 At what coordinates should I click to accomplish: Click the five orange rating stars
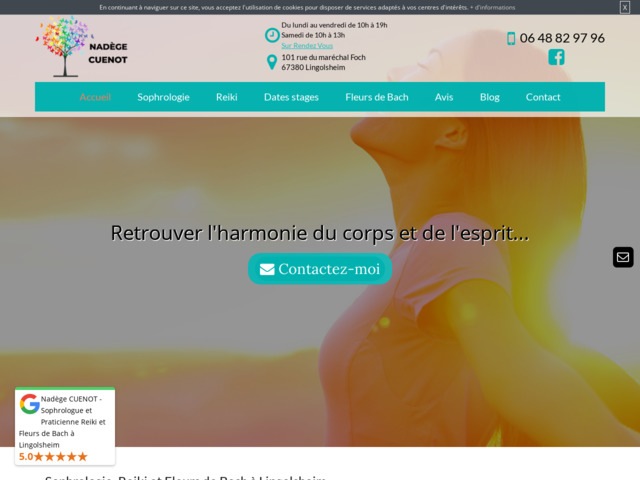point(60,456)
